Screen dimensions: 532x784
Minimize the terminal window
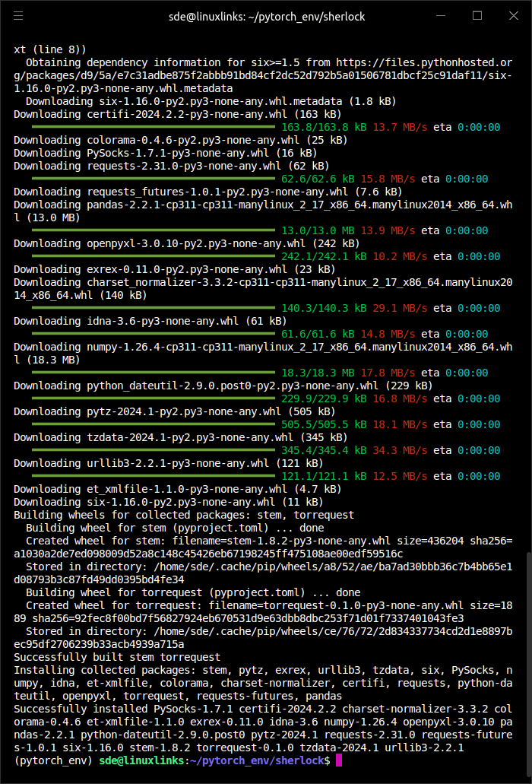[441, 16]
